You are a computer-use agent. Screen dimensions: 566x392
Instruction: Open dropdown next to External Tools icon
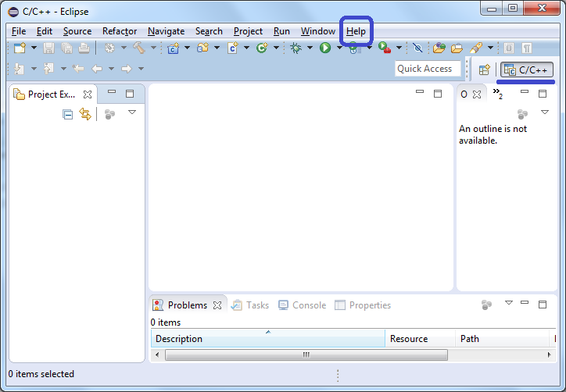click(399, 48)
